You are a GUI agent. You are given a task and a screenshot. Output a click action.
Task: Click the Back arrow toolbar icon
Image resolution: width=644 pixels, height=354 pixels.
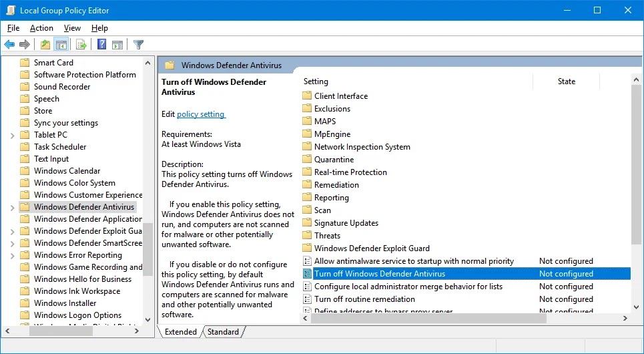pos(9,44)
